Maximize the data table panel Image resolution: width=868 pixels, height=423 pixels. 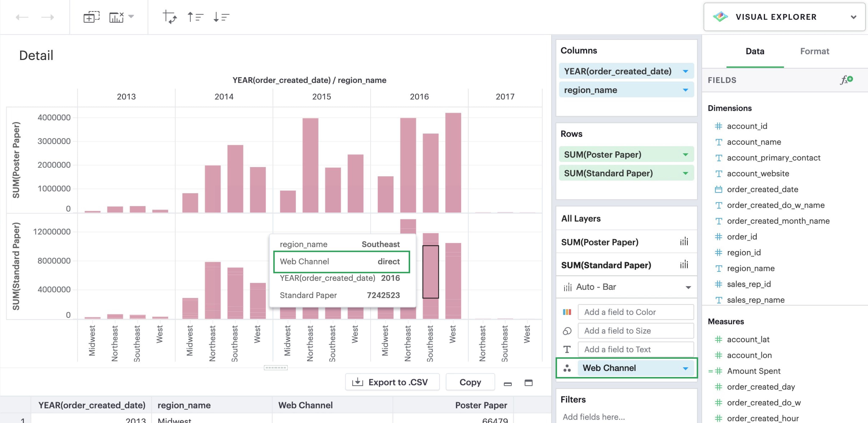(x=528, y=383)
